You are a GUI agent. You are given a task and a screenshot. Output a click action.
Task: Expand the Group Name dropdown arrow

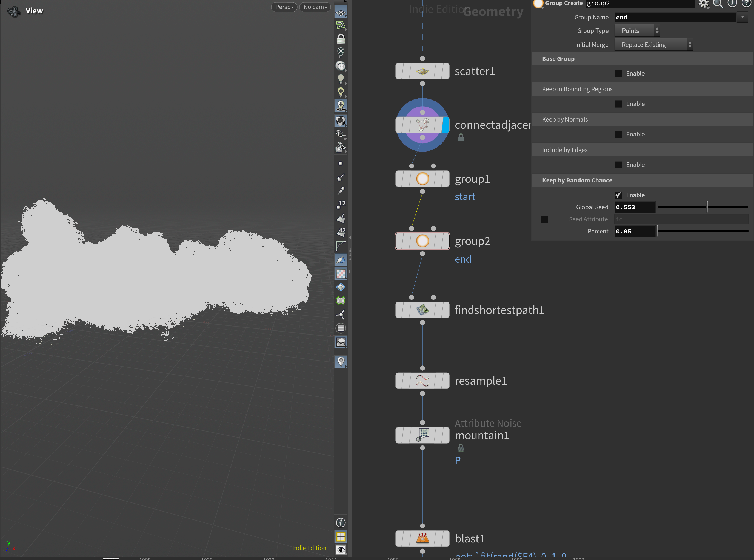click(742, 17)
